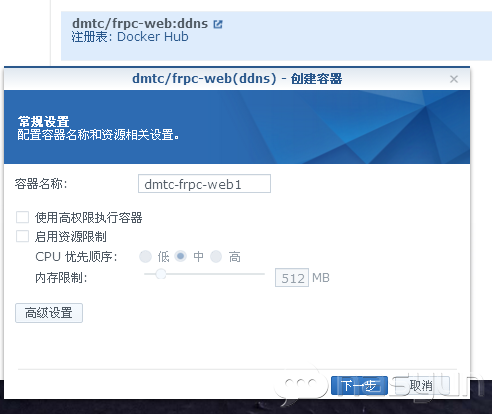Select 低 CPU priority radio button

point(145,257)
